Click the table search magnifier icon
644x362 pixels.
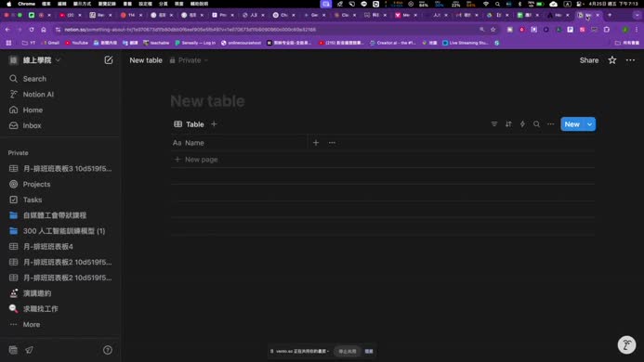(x=536, y=124)
